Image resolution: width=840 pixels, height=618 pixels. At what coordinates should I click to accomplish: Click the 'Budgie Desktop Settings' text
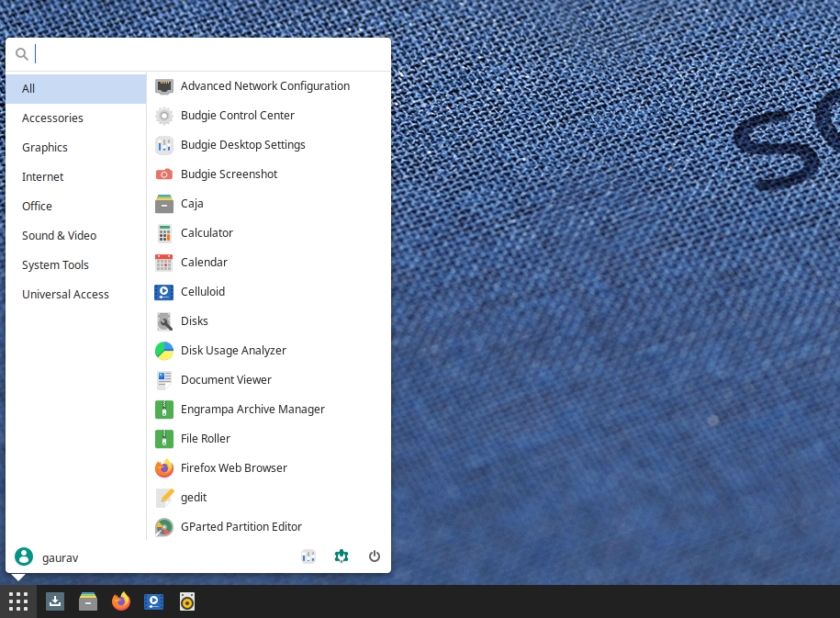242,145
